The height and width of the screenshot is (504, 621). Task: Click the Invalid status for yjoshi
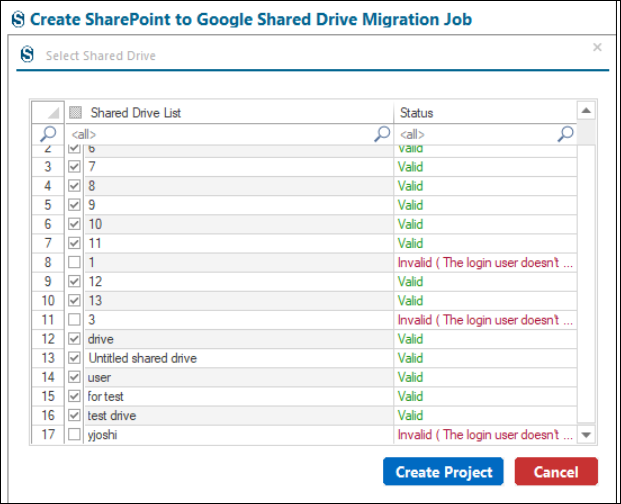[485, 434]
